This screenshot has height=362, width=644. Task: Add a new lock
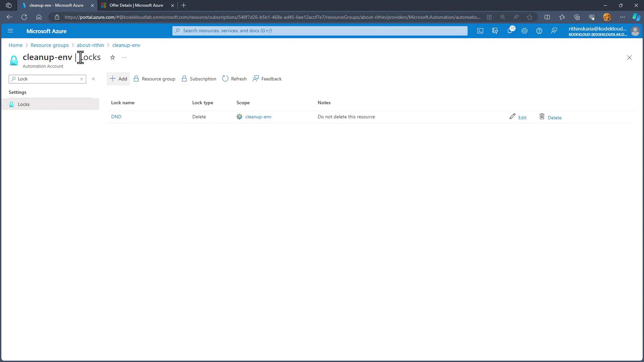click(x=118, y=79)
